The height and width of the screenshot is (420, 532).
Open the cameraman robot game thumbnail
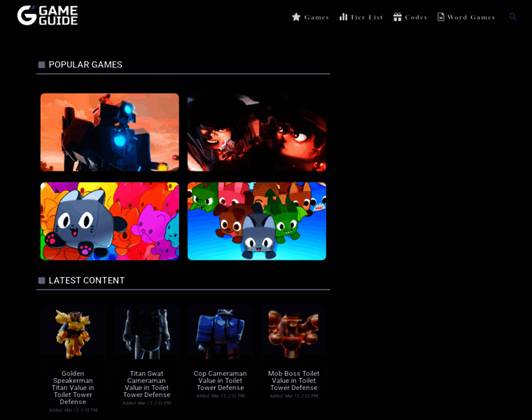point(110,132)
